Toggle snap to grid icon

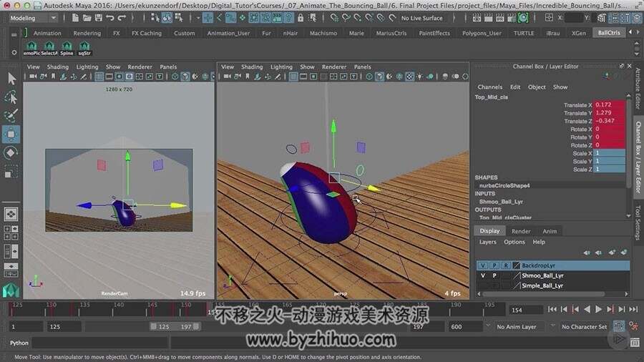click(334, 18)
